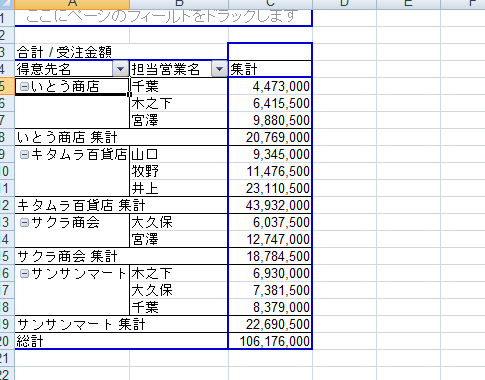Select the 山口 salesperson cell
This screenshot has height=380, width=485.
179,154
